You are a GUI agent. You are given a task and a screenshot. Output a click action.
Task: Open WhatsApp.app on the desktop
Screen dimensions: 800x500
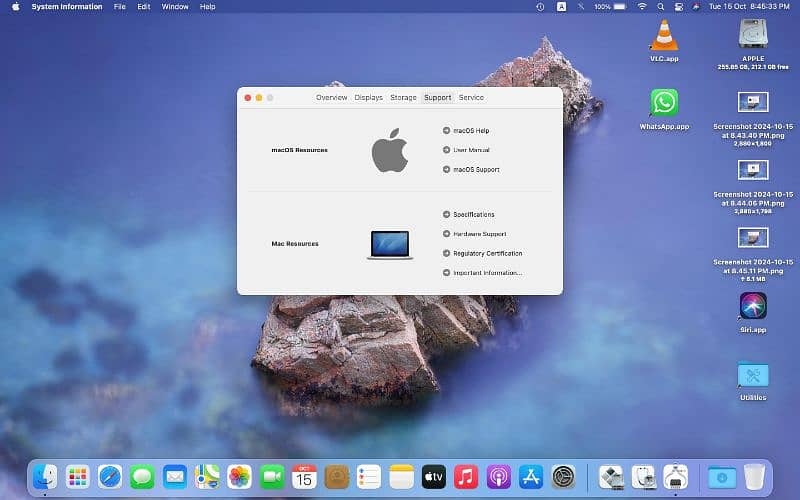click(664, 103)
